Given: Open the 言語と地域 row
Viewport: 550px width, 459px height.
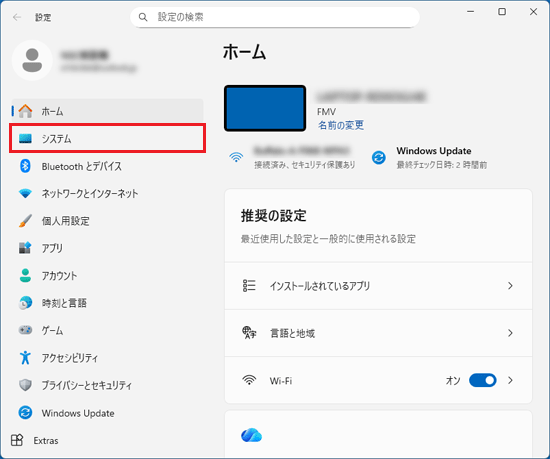Looking at the screenshot, I should coord(378,333).
